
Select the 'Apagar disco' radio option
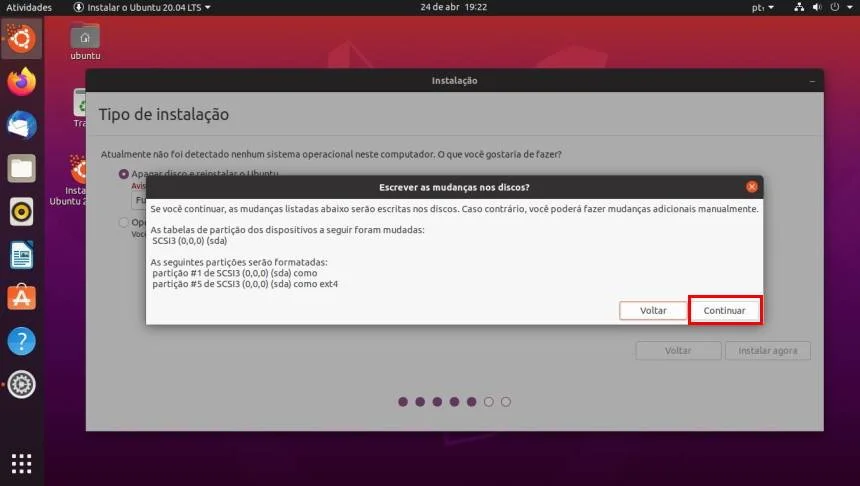(123, 174)
